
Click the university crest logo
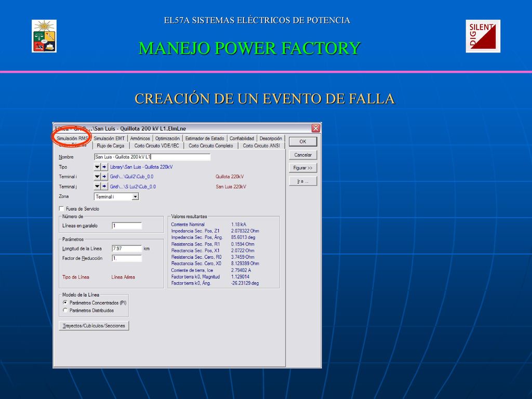click(x=44, y=36)
